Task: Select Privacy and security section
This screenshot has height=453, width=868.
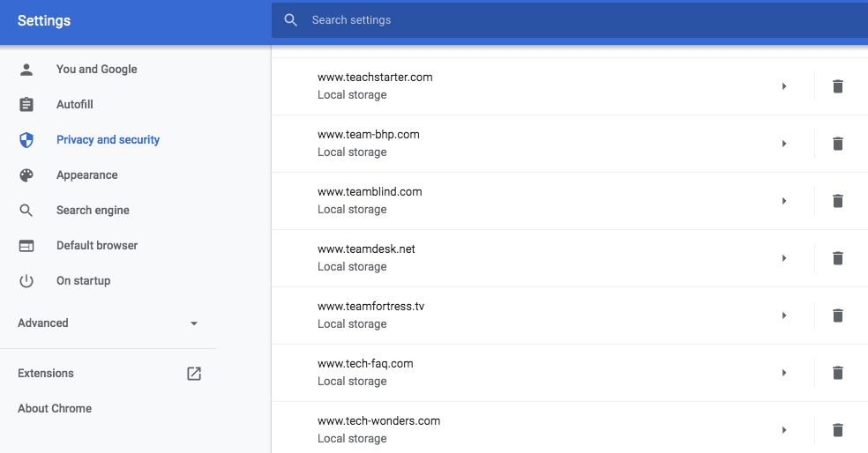Action: (108, 140)
